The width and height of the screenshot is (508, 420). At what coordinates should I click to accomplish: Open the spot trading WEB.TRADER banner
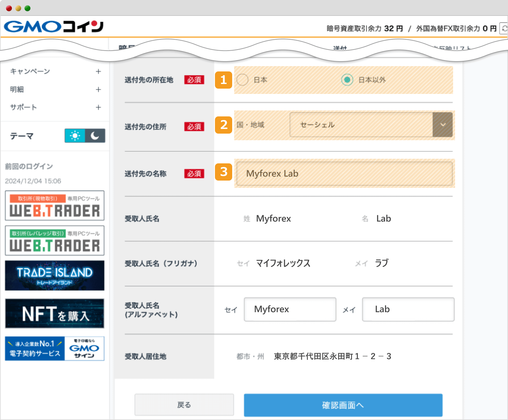[x=55, y=205]
